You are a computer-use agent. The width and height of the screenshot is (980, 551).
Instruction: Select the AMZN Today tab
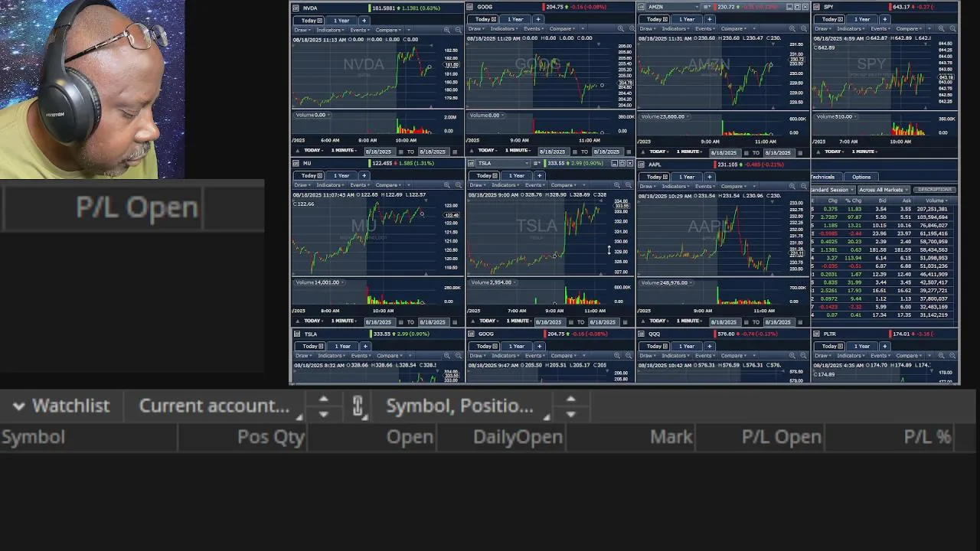click(x=656, y=19)
